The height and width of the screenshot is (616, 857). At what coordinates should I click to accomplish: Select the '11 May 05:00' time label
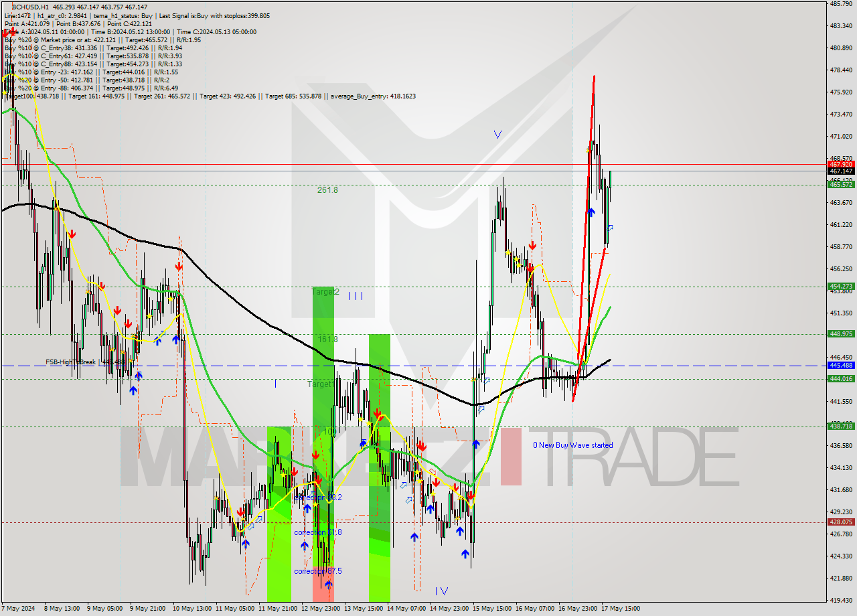click(x=235, y=609)
